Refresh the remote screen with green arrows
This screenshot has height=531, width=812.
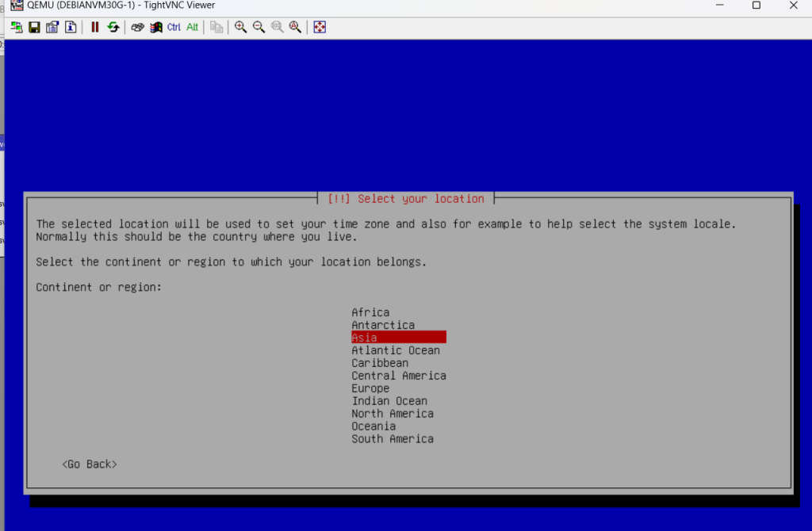tap(113, 27)
